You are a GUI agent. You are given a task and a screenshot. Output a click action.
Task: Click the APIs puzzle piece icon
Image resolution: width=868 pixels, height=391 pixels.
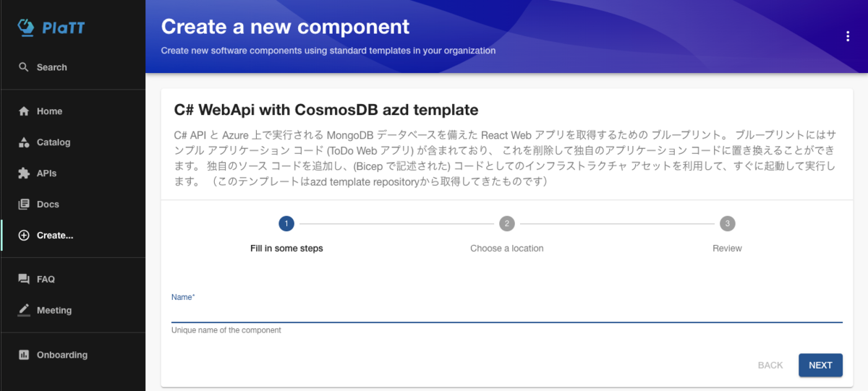point(24,173)
